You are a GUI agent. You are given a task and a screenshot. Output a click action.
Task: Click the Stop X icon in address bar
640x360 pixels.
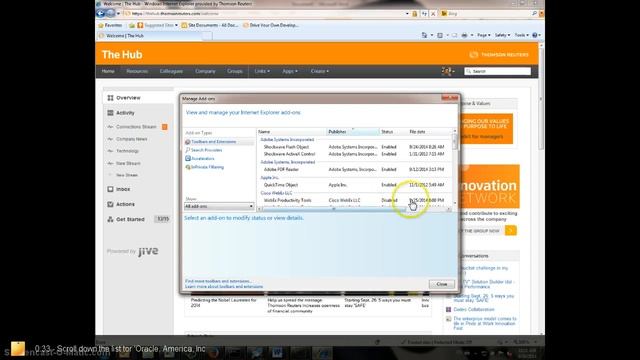pyautogui.click(x=433, y=13)
